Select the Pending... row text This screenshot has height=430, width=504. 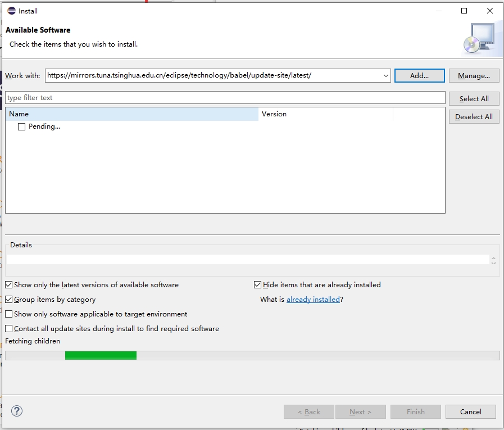tap(44, 126)
